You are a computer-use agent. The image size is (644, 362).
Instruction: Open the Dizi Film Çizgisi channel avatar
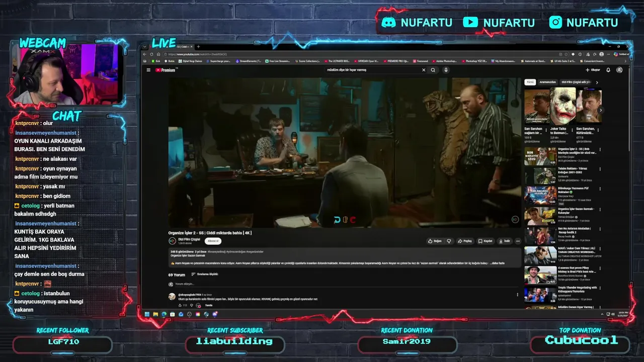172,241
